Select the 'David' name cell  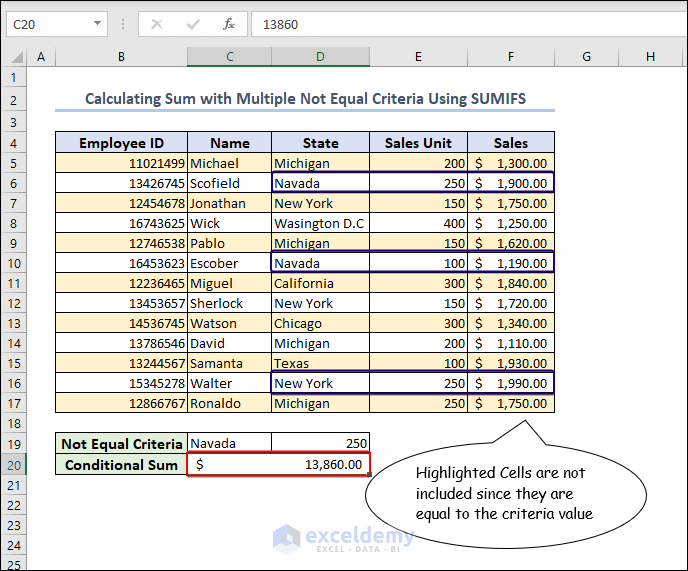[229, 344]
